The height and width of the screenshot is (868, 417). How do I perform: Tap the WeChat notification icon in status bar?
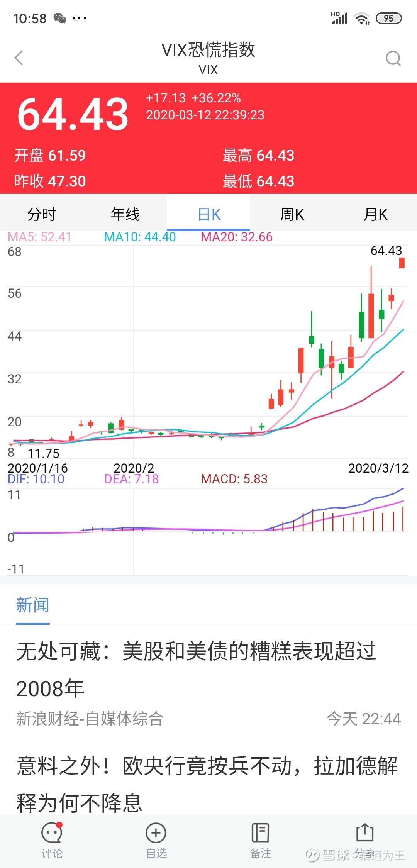click(x=60, y=18)
